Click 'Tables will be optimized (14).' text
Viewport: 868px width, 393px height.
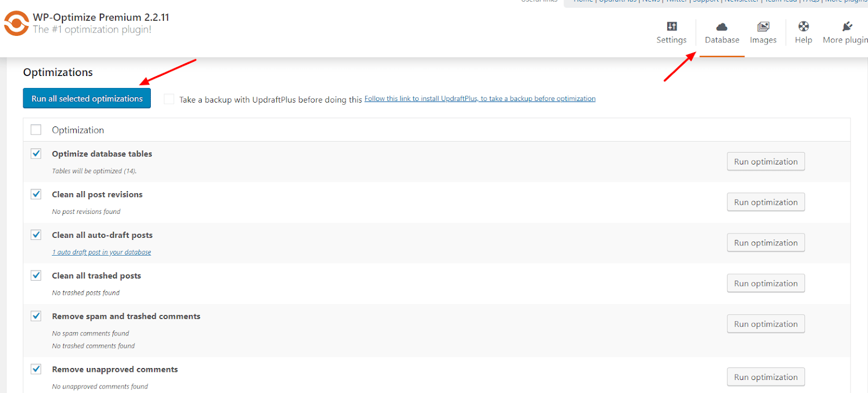[x=94, y=171]
